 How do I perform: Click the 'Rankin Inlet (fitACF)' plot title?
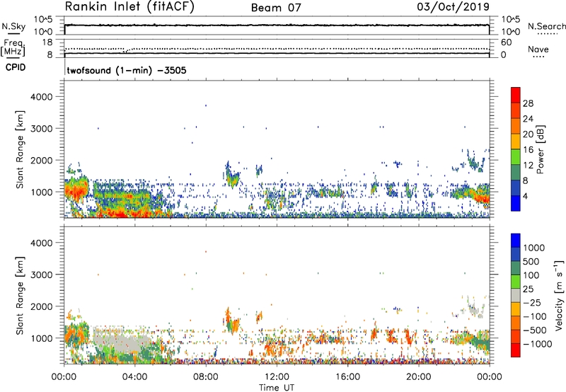pos(129,7)
